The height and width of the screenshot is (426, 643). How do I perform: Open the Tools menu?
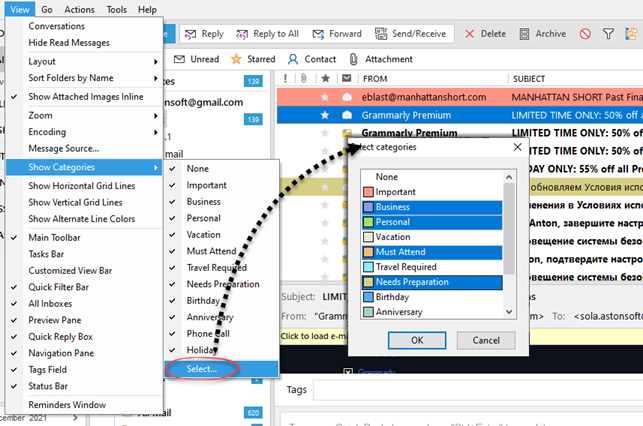pos(116,9)
